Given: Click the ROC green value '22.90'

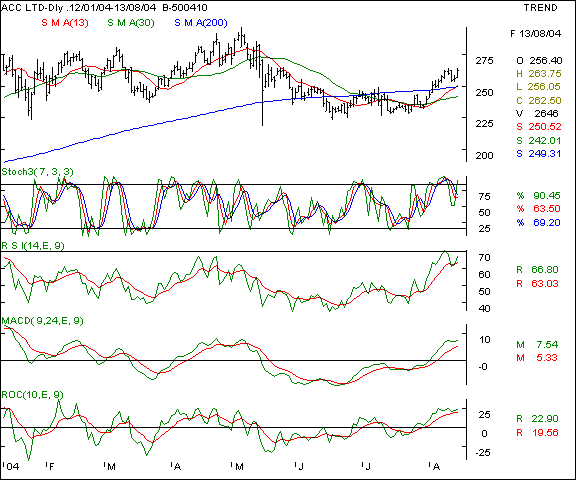Looking at the screenshot, I should click(x=545, y=419).
